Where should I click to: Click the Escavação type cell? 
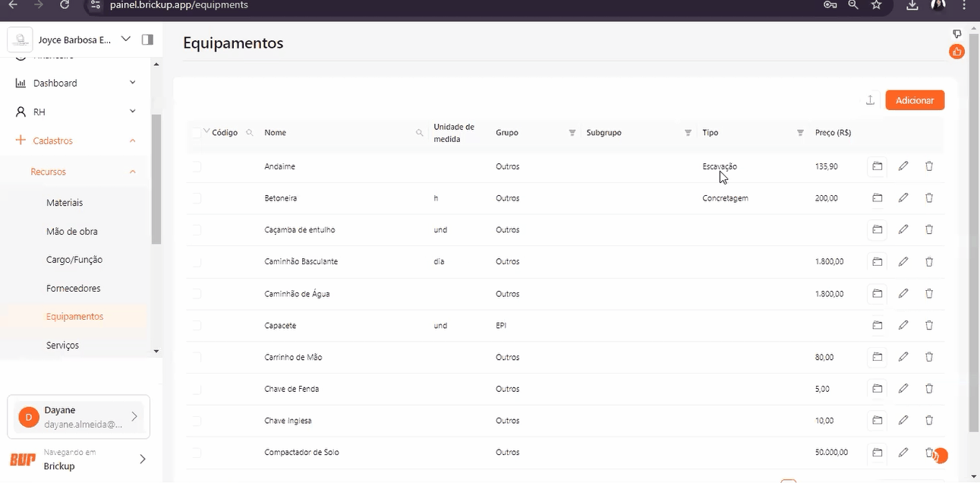point(720,166)
